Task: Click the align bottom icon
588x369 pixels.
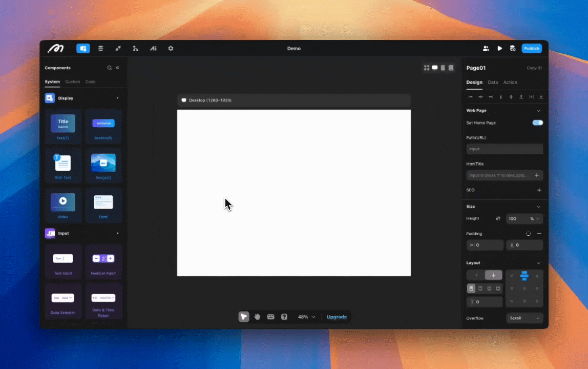Action: [x=521, y=97]
